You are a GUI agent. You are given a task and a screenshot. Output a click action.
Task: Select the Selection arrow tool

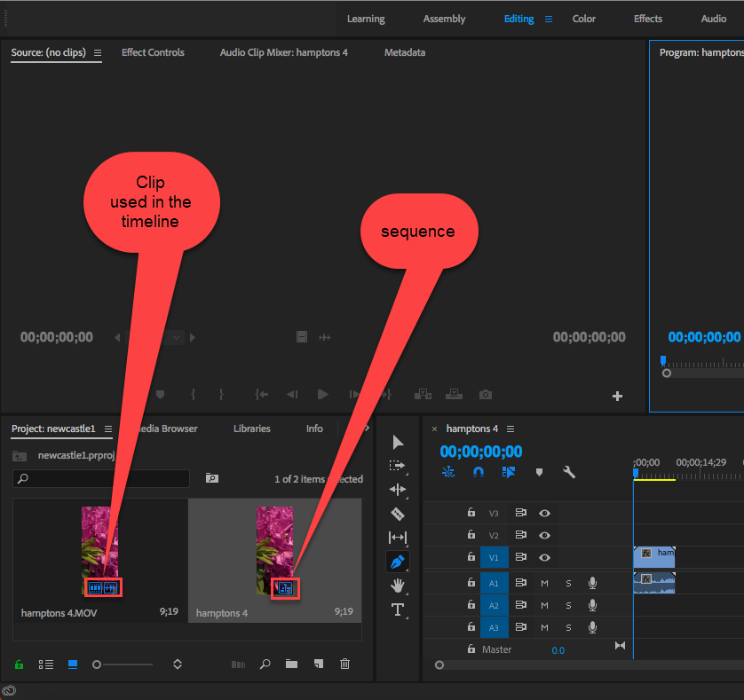[x=398, y=443]
